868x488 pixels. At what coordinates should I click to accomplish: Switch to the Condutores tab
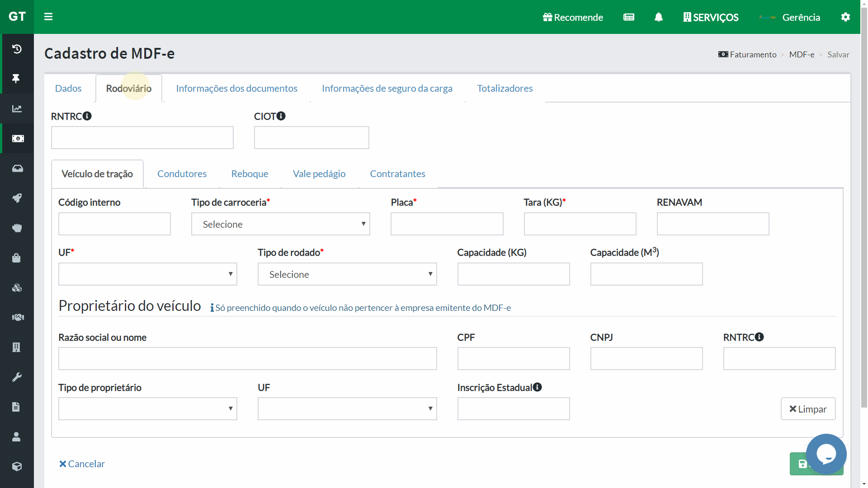182,174
